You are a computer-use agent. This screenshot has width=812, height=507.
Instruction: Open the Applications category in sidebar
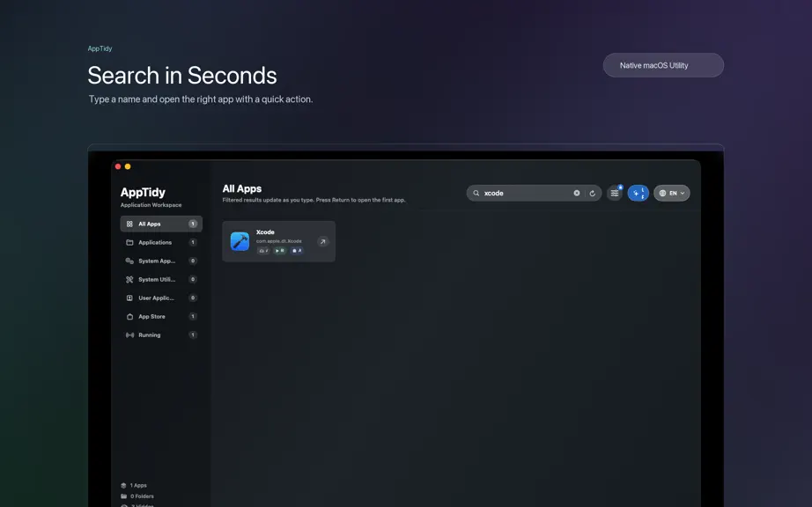[x=161, y=243]
